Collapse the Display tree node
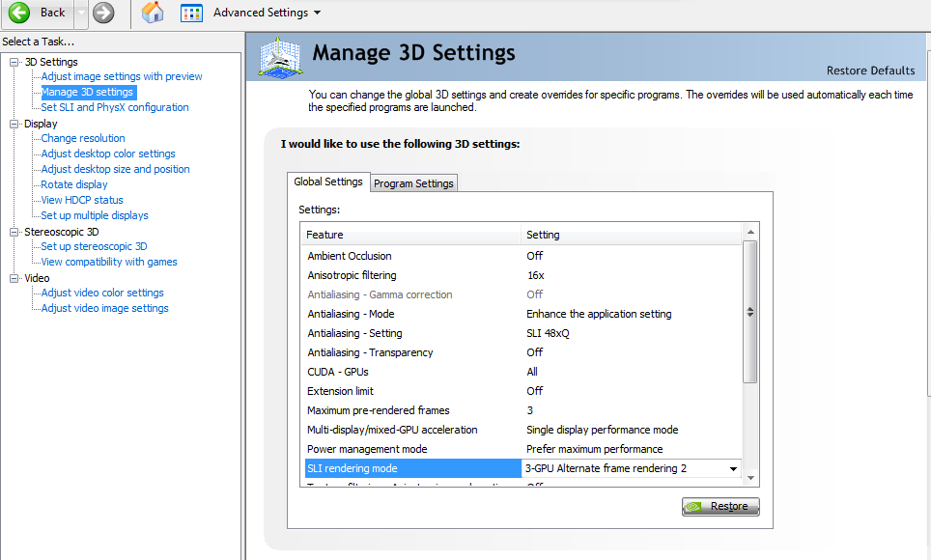931x560 pixels. (x=14, y=124)
